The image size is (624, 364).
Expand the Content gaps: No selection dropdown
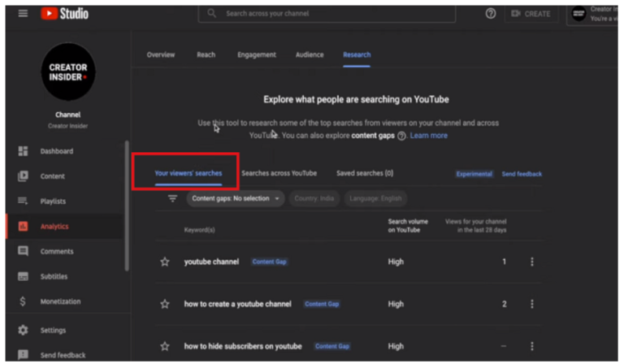[x=236, y=198]
